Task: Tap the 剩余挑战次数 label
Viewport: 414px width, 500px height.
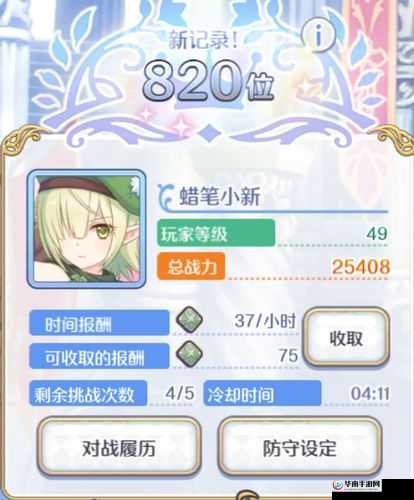Action: point(88,393)
